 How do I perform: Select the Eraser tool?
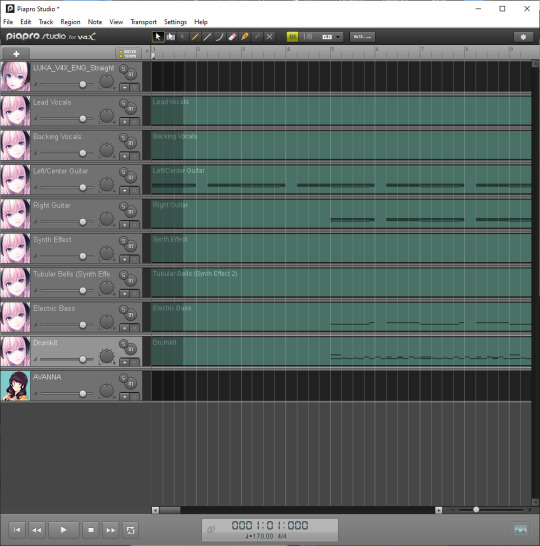[x=232, y=37]
